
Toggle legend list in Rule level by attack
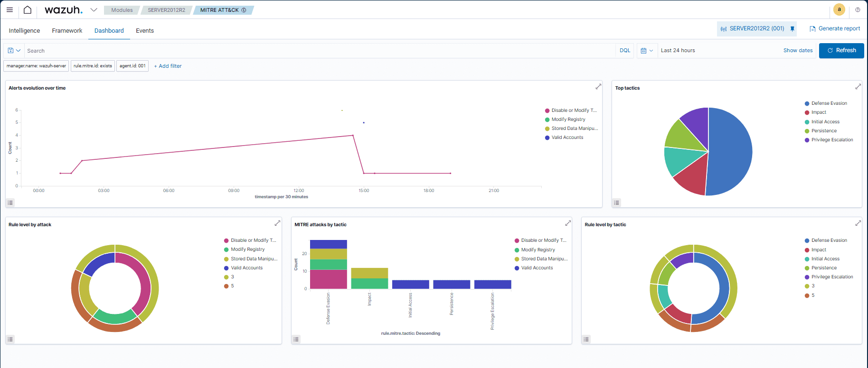coord(10,339)
